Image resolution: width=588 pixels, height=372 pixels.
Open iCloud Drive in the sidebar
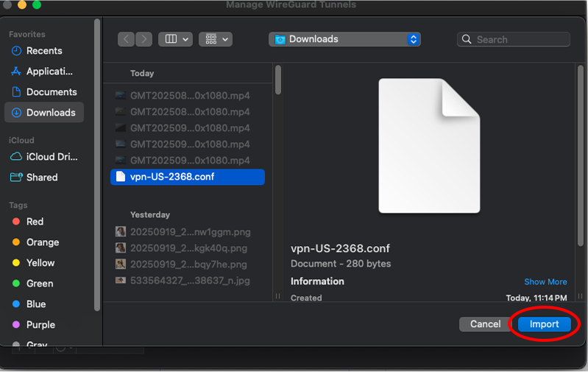click(44, 156)
